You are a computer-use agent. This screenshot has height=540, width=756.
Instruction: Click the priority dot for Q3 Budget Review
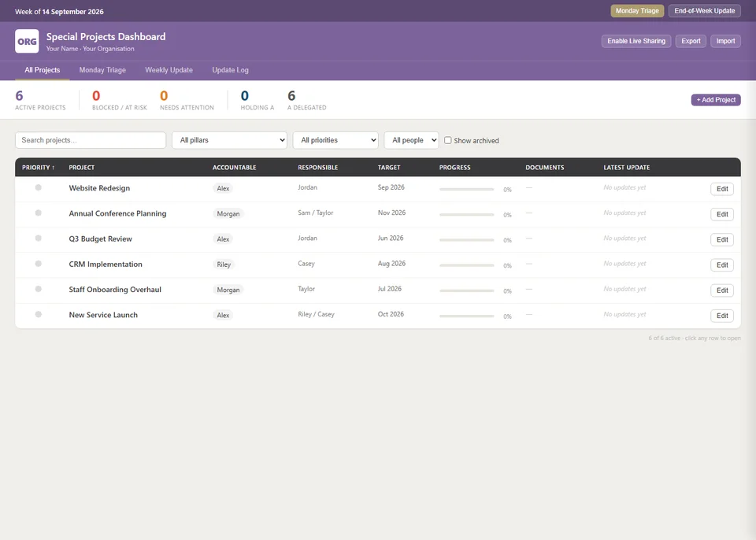pos(38,239)
